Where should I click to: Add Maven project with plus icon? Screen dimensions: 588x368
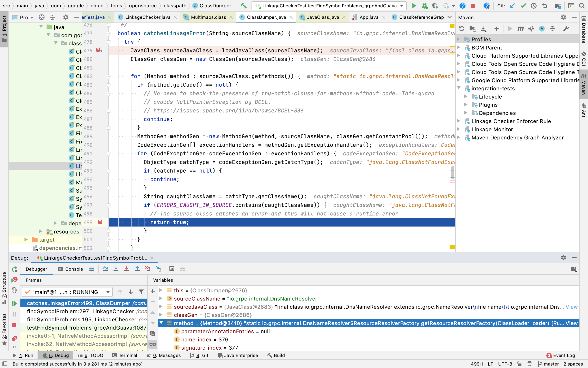click(496, 29)
